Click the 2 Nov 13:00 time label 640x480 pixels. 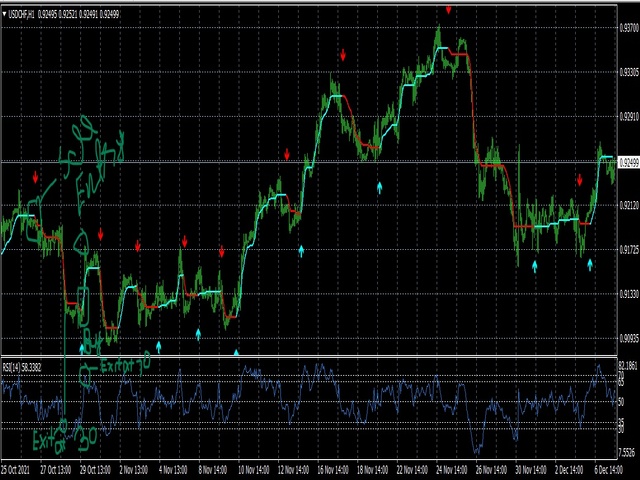coord(133,469)
